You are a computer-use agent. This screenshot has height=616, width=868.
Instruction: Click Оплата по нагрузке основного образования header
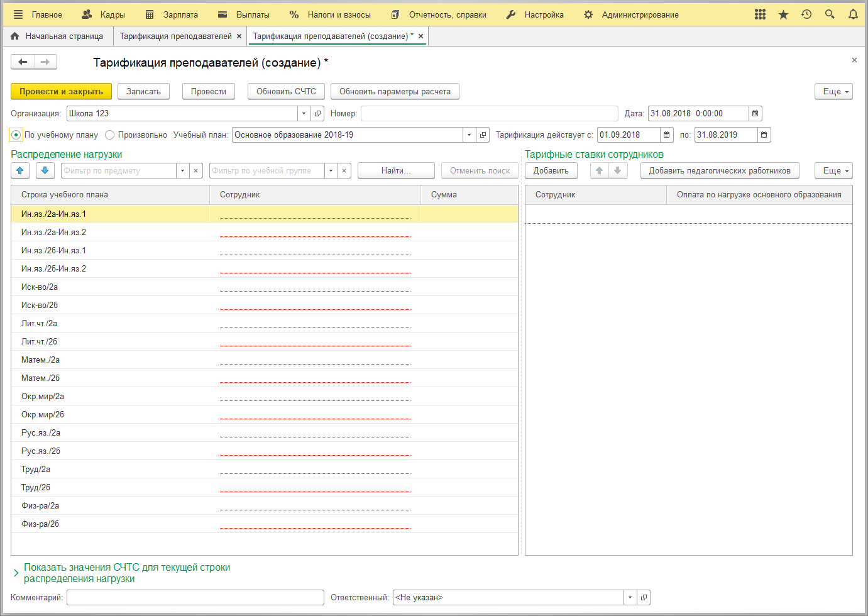coord(759,195)
